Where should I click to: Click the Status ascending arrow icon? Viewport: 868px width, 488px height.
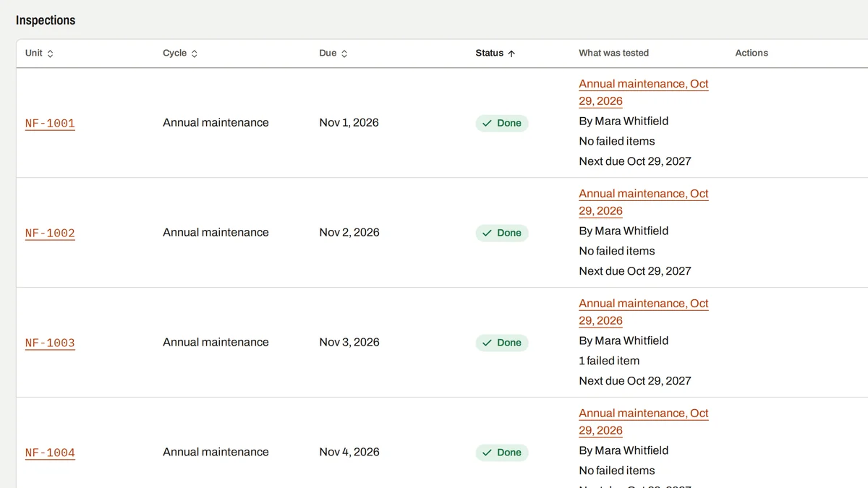click(x=511, y=53)
